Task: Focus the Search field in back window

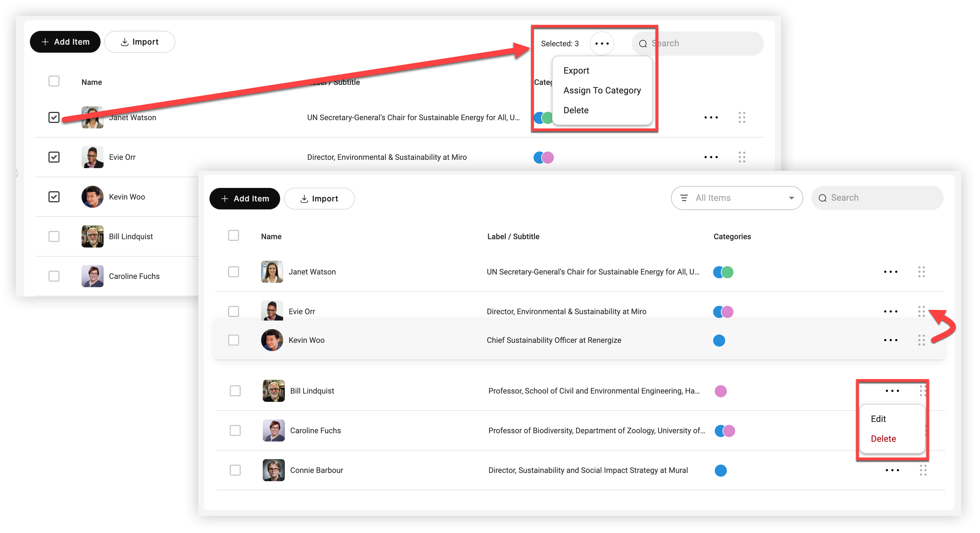Action: click(698, 44)
